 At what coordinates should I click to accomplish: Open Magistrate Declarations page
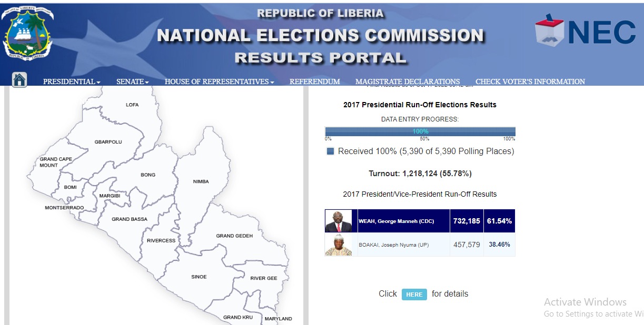pos(407,82)
